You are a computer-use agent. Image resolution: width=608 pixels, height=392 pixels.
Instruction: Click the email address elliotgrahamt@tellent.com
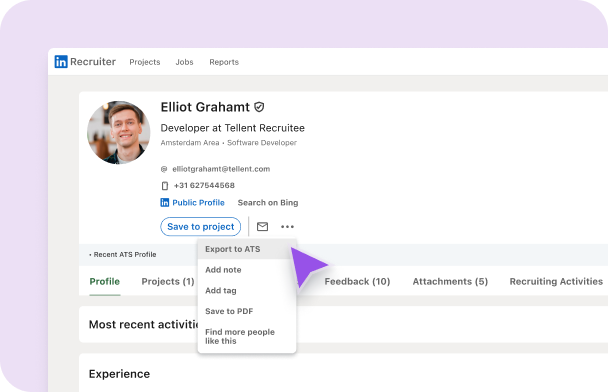[x=221, y=169]
